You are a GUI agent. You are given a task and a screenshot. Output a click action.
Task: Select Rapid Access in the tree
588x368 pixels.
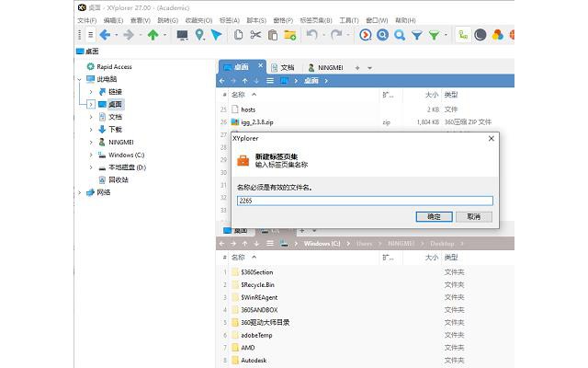click(114, 67)
